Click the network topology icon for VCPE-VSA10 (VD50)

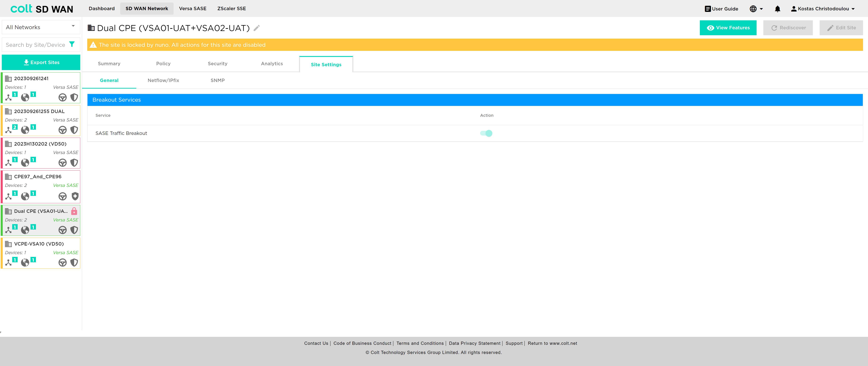click(8, 263)
